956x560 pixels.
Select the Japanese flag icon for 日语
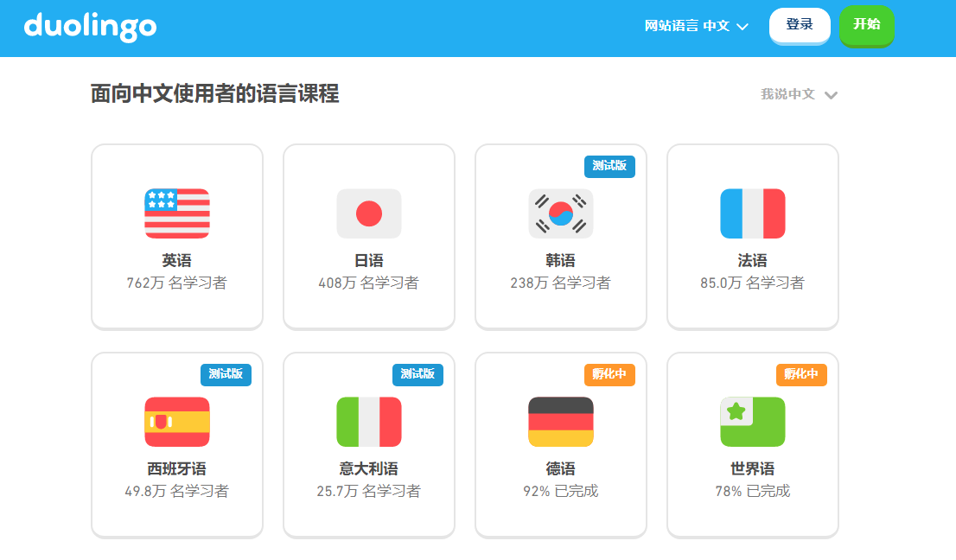coord(369,213)
